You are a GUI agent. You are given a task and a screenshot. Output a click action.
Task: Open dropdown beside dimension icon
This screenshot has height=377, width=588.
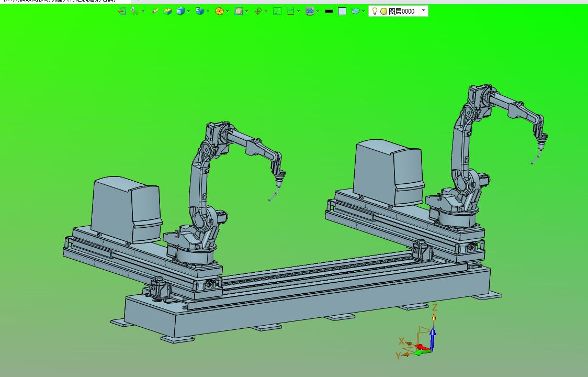tap(299, 12)
